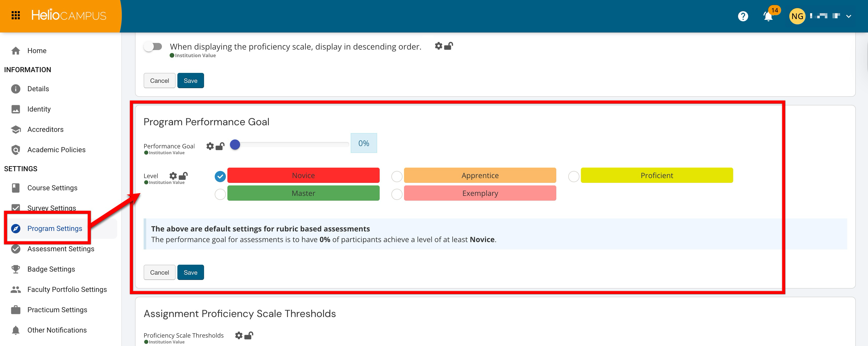Open Assessment Settings in the sidebar
The height and width of the screenshot is (346, 868).
pyautogui.click(x=61, y=249)
